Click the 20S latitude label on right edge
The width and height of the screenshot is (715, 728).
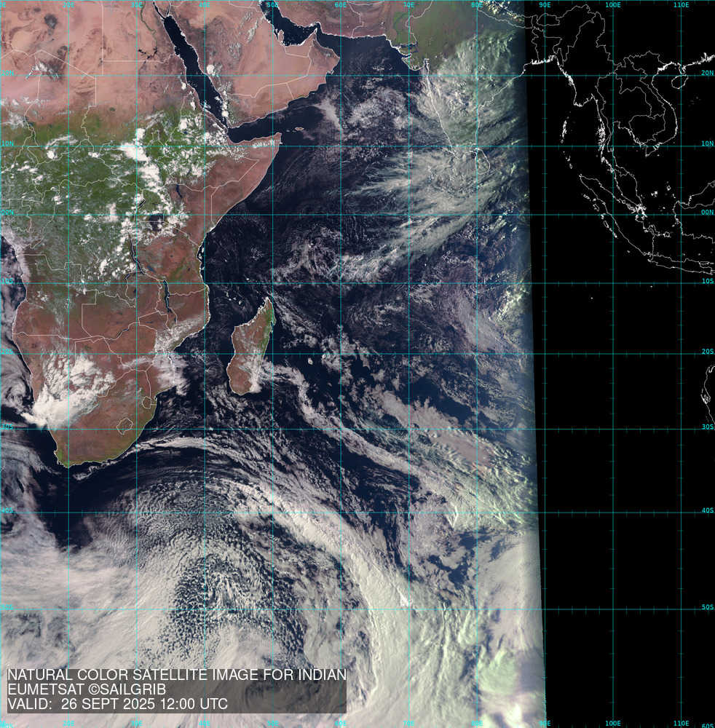[x=708, y=352]
